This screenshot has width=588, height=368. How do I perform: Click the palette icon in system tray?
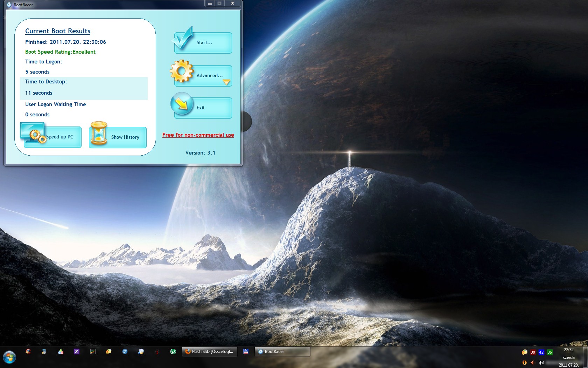coord(524,352)
